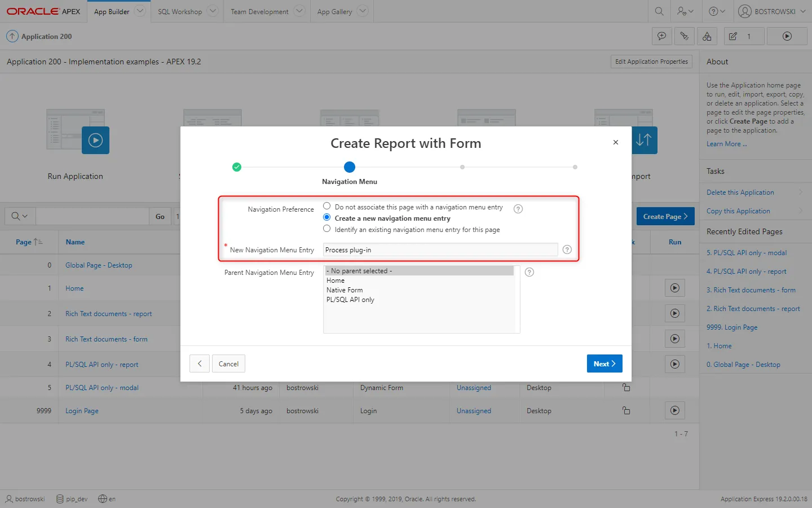Switch to the App Gallery tab
Screen dimensions: 812x508
[x=334, y=11]
